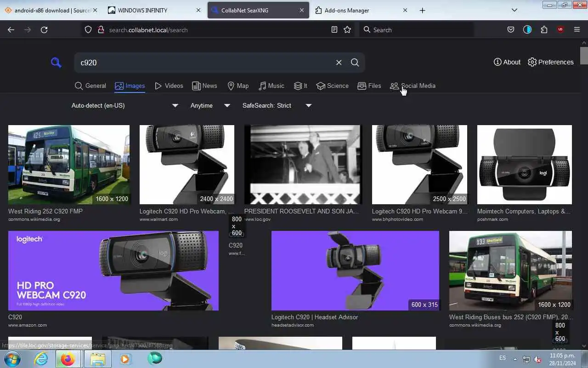This screenshot has width=588, height=368.
Task: Open uBlock Origin extension
Action: (x=560, y=29)
